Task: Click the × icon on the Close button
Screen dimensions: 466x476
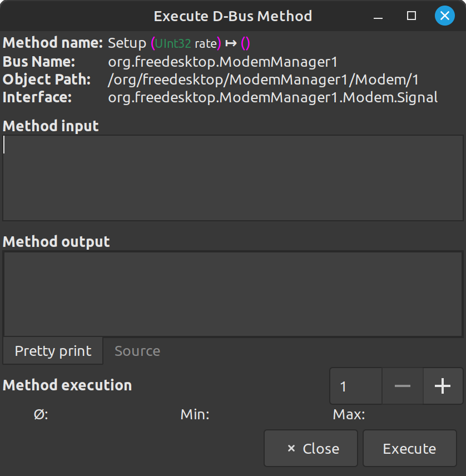Action: point(290,448)
